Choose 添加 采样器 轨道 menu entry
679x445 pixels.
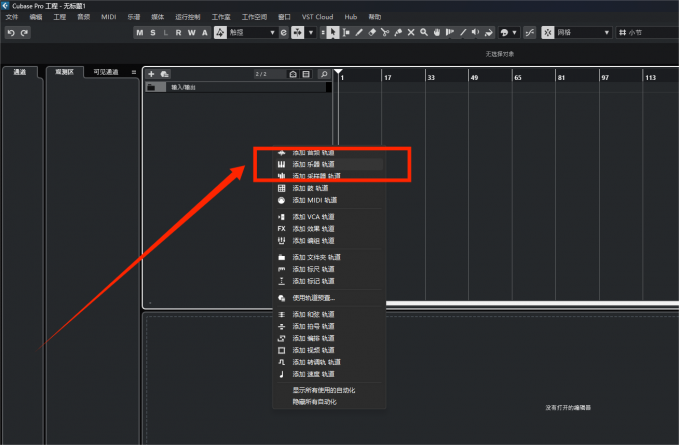(x=329, y=176)
